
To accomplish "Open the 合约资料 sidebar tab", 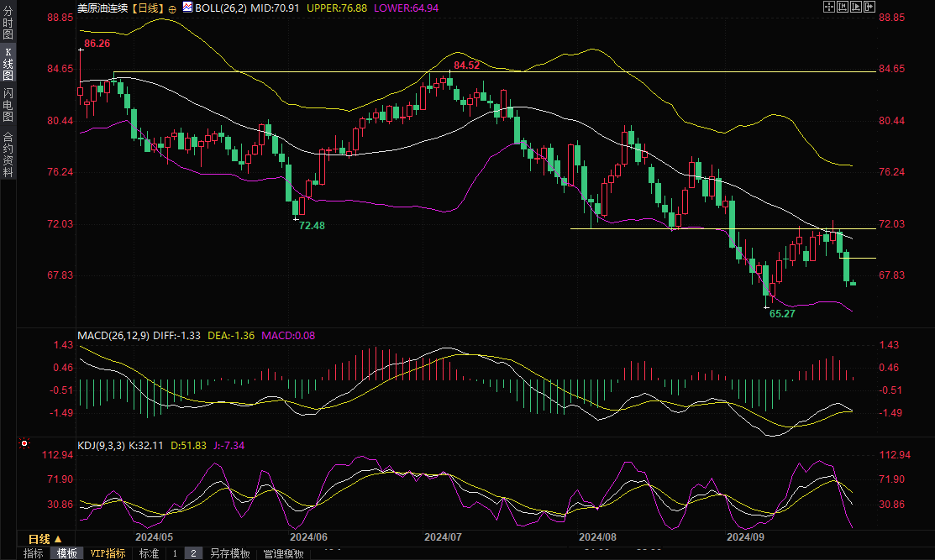I will (8, 154).
